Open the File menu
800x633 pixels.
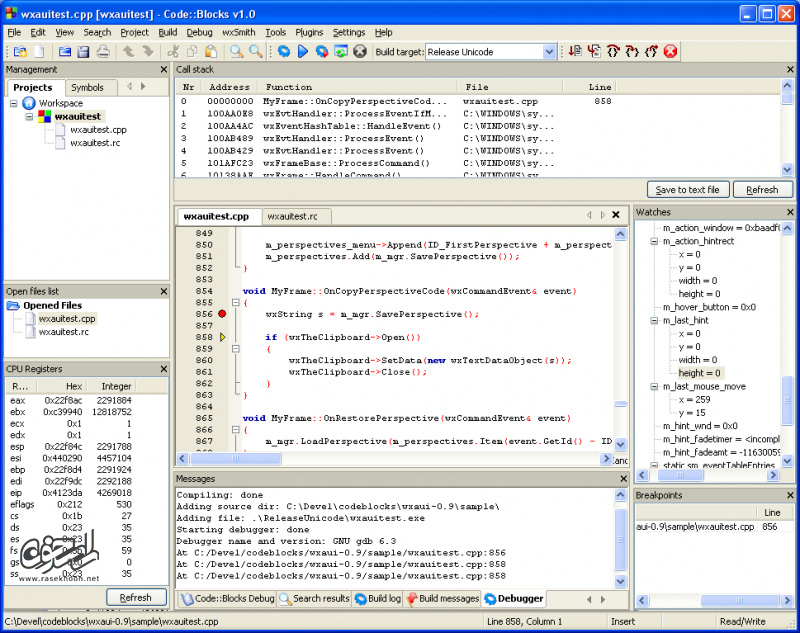pyautogui.click(x=14, y=32)
